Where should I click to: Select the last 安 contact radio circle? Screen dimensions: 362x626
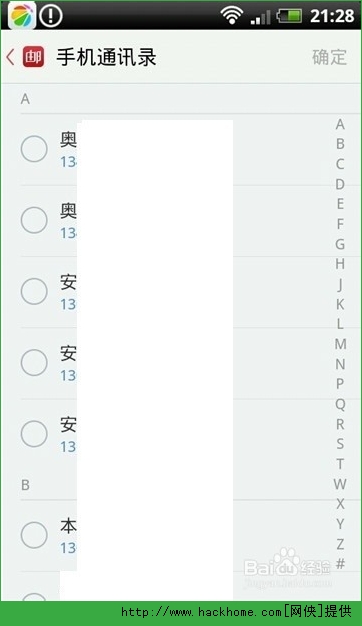[34, 434]
